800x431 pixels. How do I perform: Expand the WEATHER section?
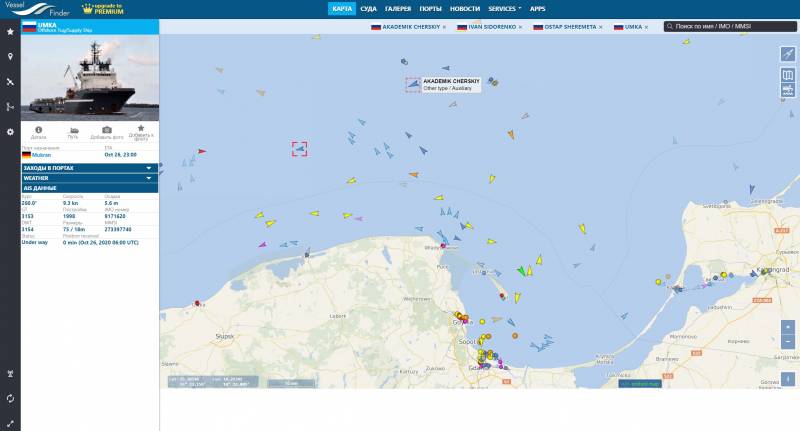point(90,178)
